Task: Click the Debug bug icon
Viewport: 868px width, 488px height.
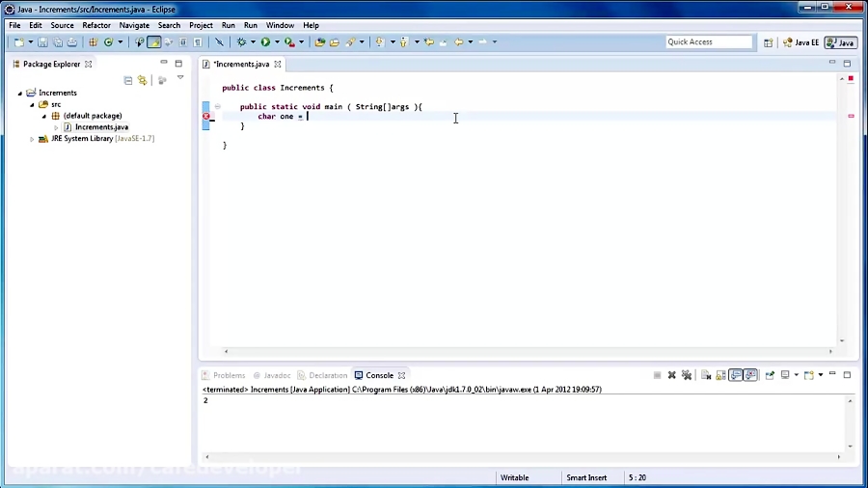Action: coord(241,42)
